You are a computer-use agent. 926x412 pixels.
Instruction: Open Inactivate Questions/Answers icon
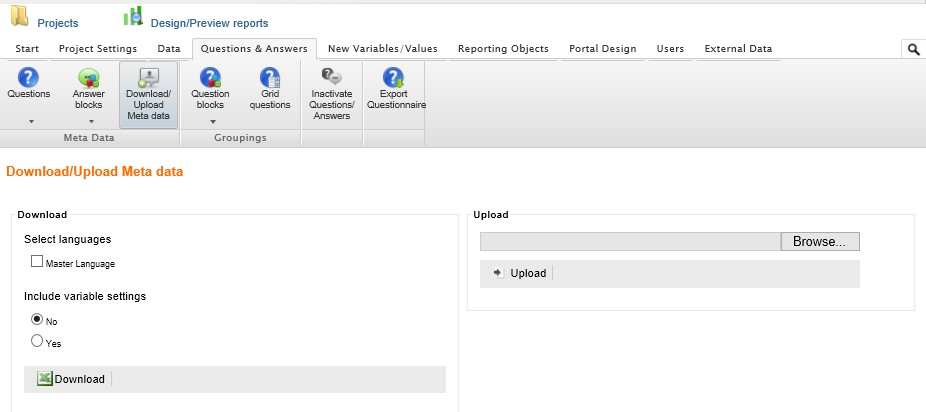[332, 79]
